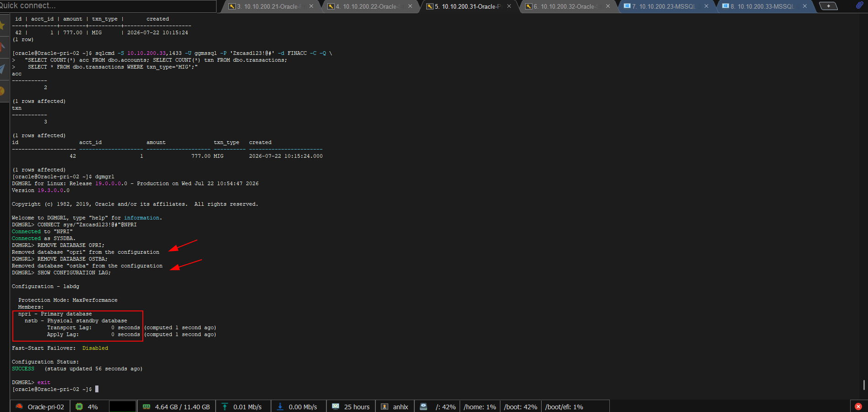This screenshot has width=868, height=412.
Task: Select active tab 5. 10.10.200.31-Oracle
Action: point(468,6)
